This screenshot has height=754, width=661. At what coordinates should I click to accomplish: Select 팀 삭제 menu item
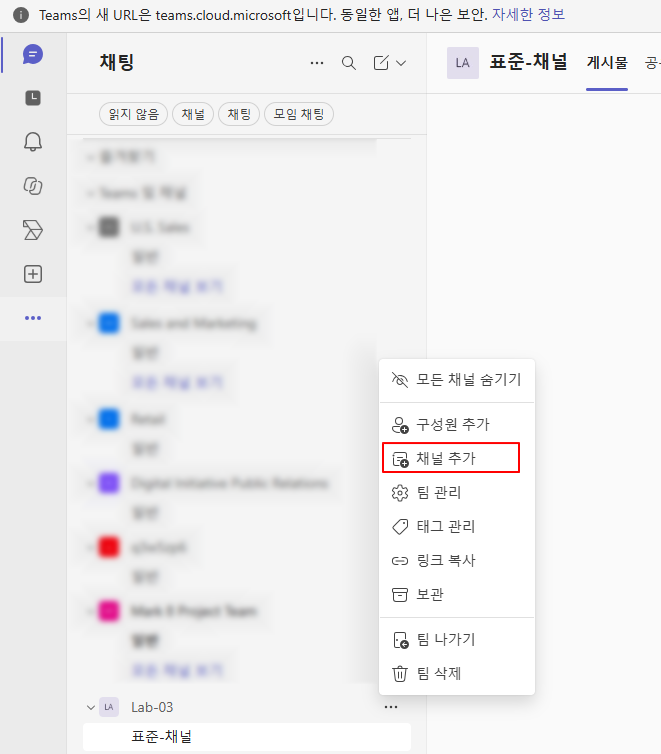pyautogui.click(x=457, y=674)
